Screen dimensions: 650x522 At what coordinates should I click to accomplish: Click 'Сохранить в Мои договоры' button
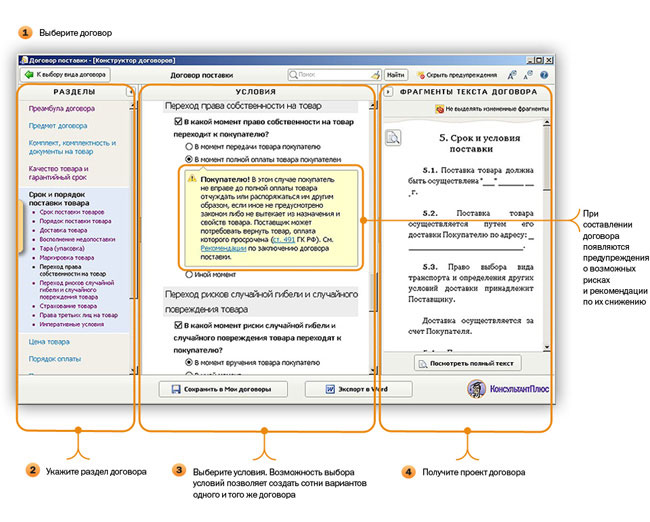pyautogui.click(x=223, y=389)
